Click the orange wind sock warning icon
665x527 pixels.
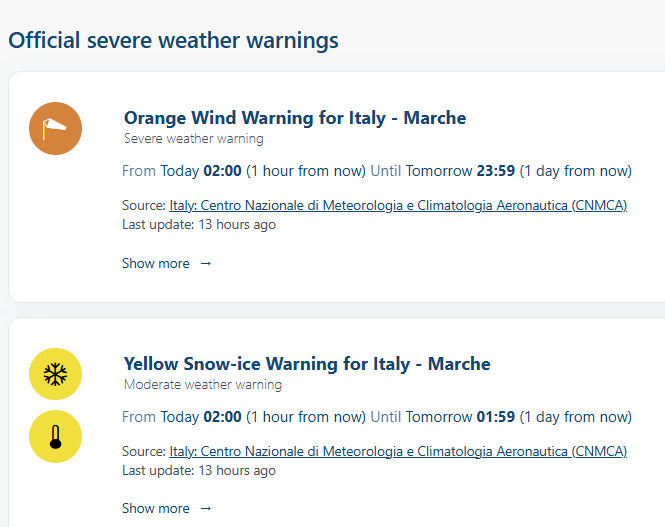[54, 129]
